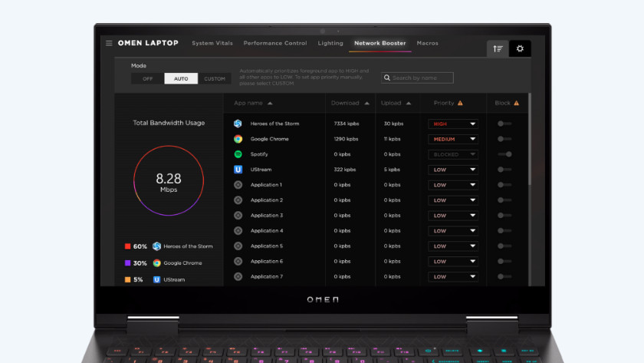
Task: Open priority dropdown for Application 2
Action: (x=453, y=200)
